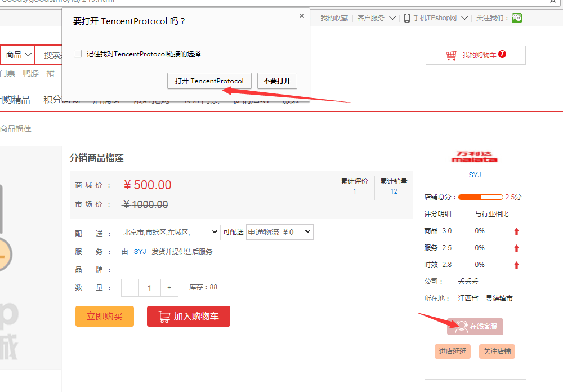Open the shipping region dropdown showing 北京市

coord(170,231)
